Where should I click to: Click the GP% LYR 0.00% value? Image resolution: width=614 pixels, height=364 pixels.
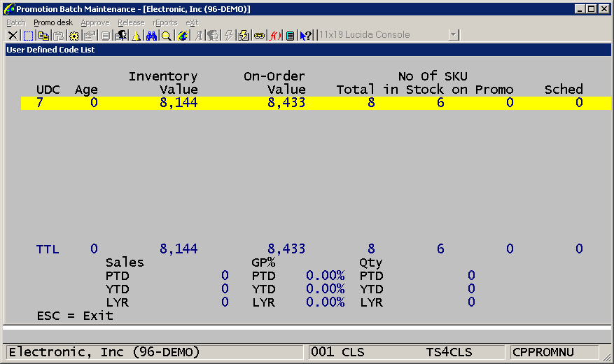[x=326, y=302]
